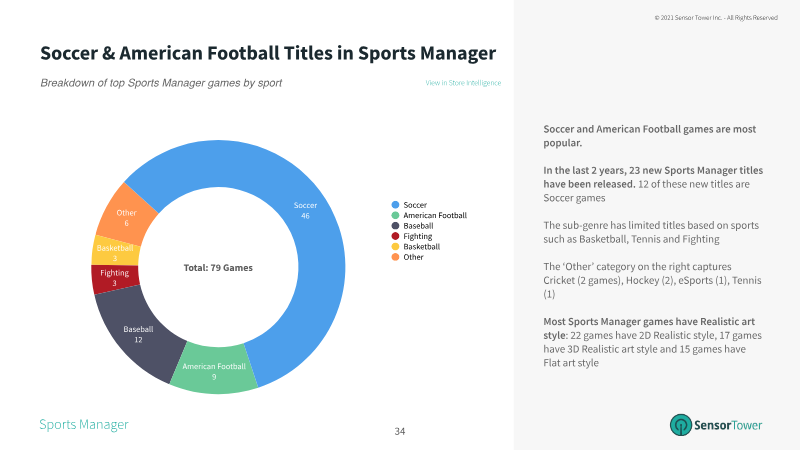Screen dimensions: 800x450
Task: Click the Sensor Tower logo icon
Action: pos(681,425)
